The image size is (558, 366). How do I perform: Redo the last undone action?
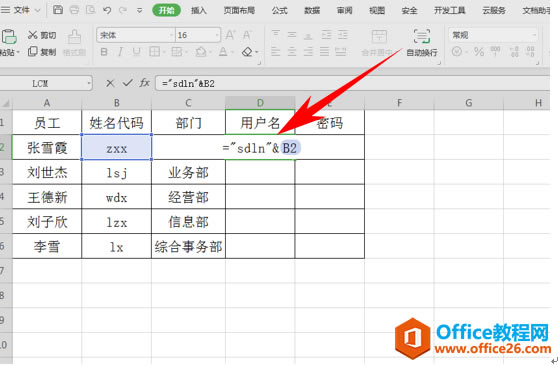123,10
